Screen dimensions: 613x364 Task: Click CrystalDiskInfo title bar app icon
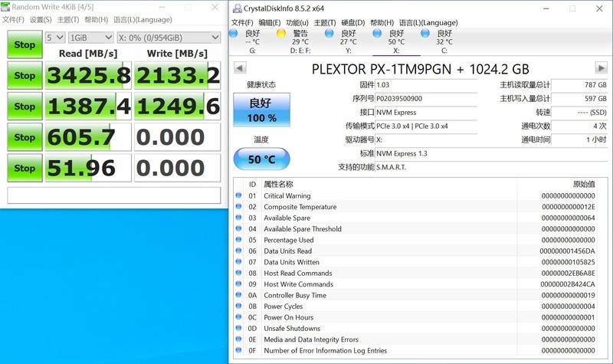[236, 8]
